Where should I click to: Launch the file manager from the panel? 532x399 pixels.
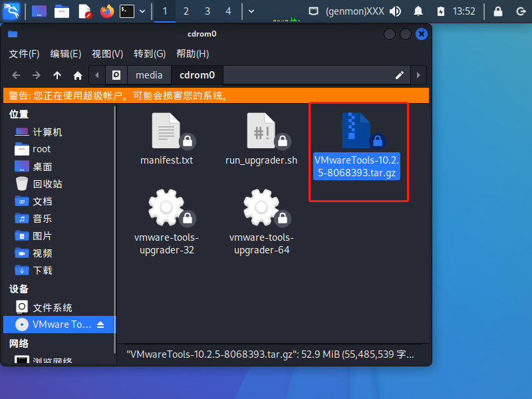coord(62,11)
